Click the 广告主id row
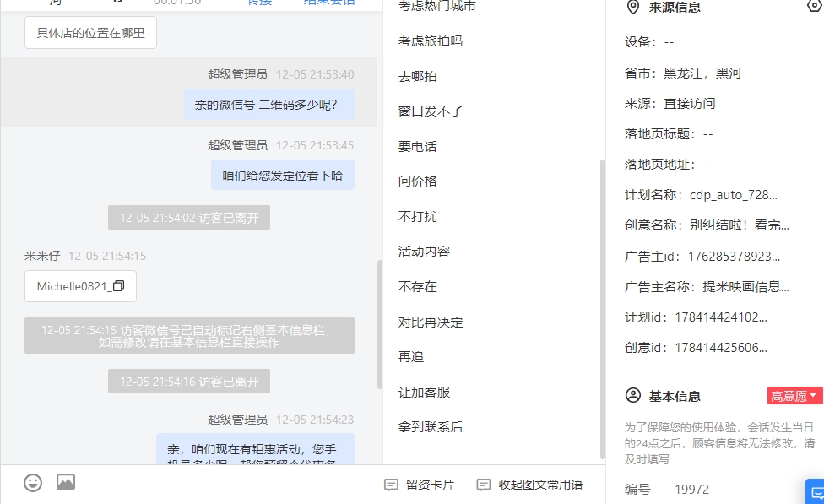Screen dimensions: 824x504 tap(702, 257)
